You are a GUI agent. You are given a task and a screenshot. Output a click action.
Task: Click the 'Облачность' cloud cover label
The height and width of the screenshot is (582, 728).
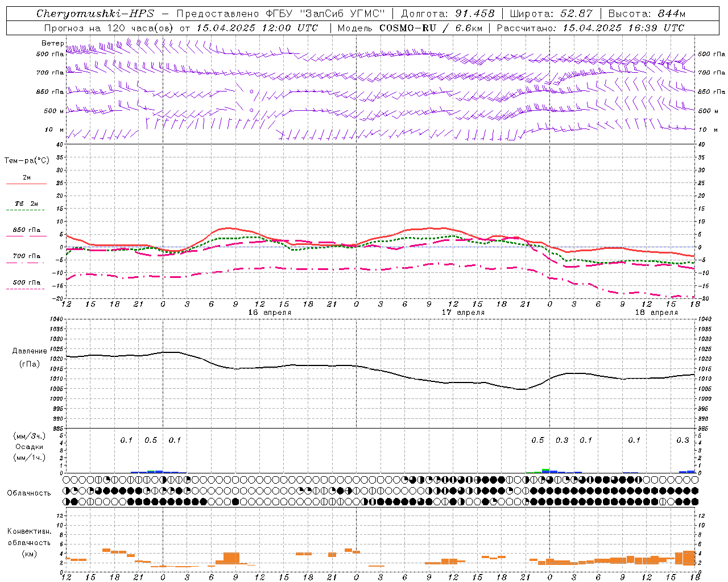29,493
